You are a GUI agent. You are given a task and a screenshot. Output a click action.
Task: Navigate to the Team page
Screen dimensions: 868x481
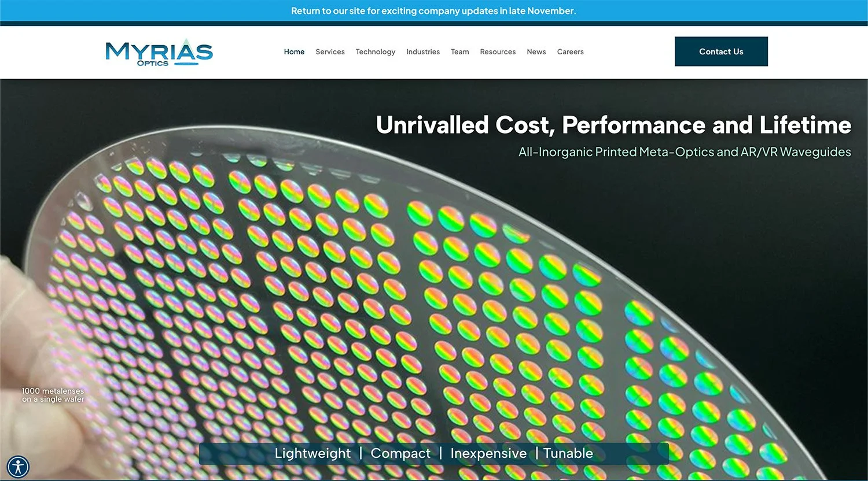coord(460,51)
